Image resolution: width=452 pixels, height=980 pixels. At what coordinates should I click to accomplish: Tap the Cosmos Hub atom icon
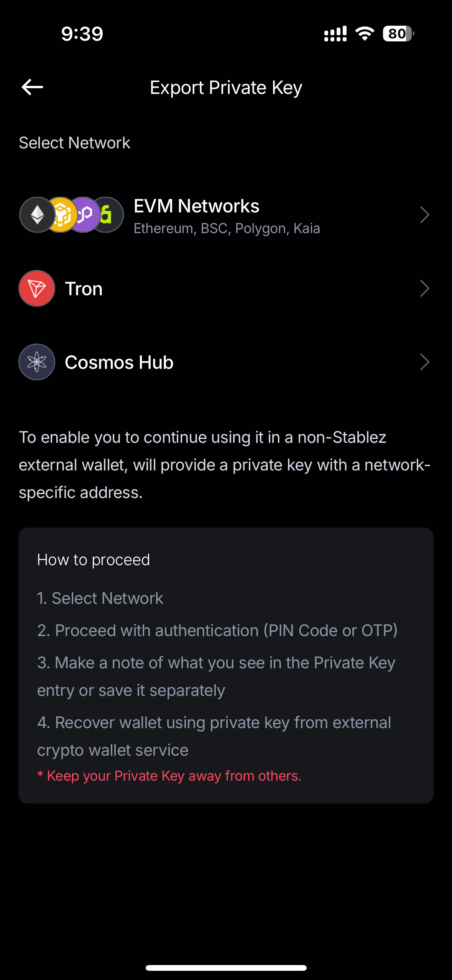(37, 362)
